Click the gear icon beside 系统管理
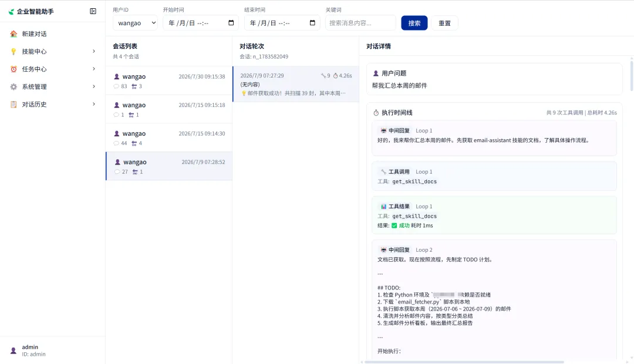 tap(14, 86)
